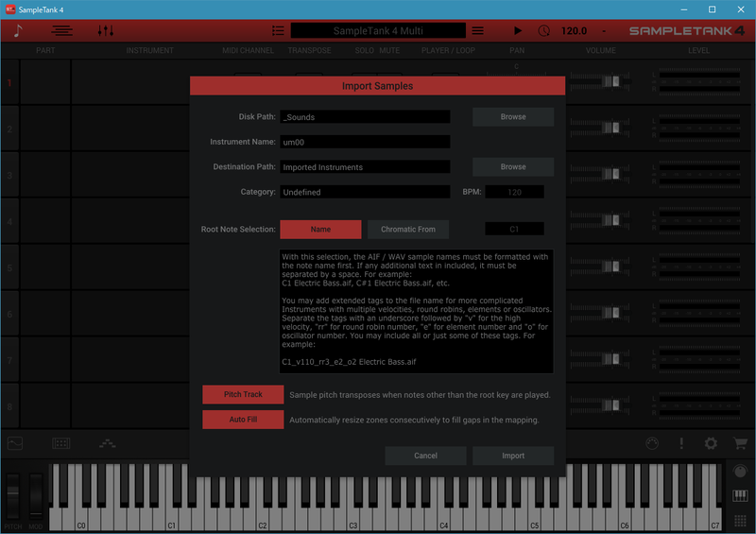The width and height of the screenshot is (756, 534).
Task: Click the Play transport button
Action: click(x=517, y=31)
